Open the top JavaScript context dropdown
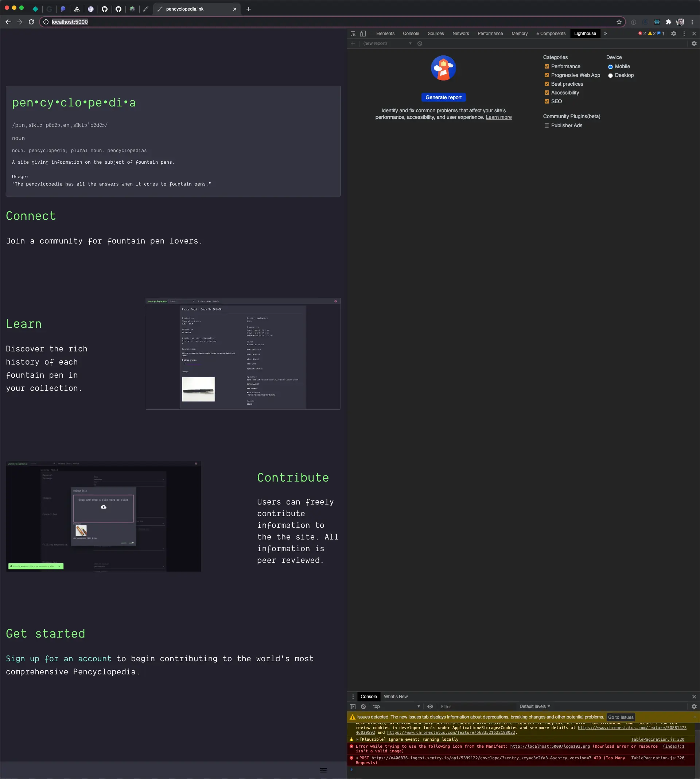This screenshot has height=779, width=700. click(x=396, y=706)
